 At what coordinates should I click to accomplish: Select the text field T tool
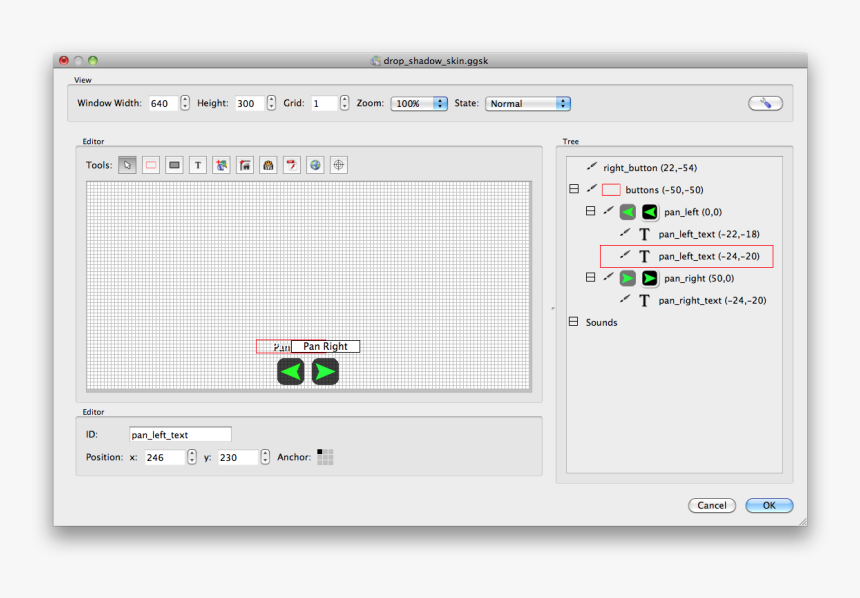point(198,165)
